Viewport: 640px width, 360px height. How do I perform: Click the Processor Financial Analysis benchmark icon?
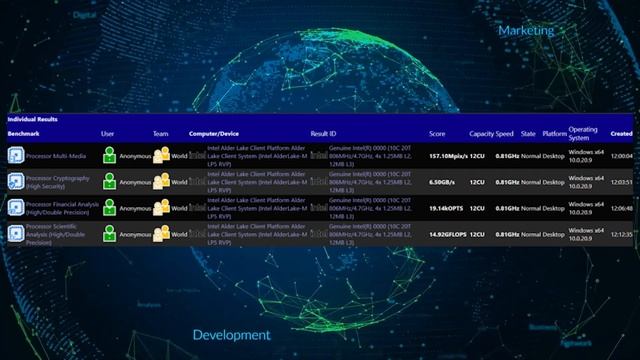(16, 208)
